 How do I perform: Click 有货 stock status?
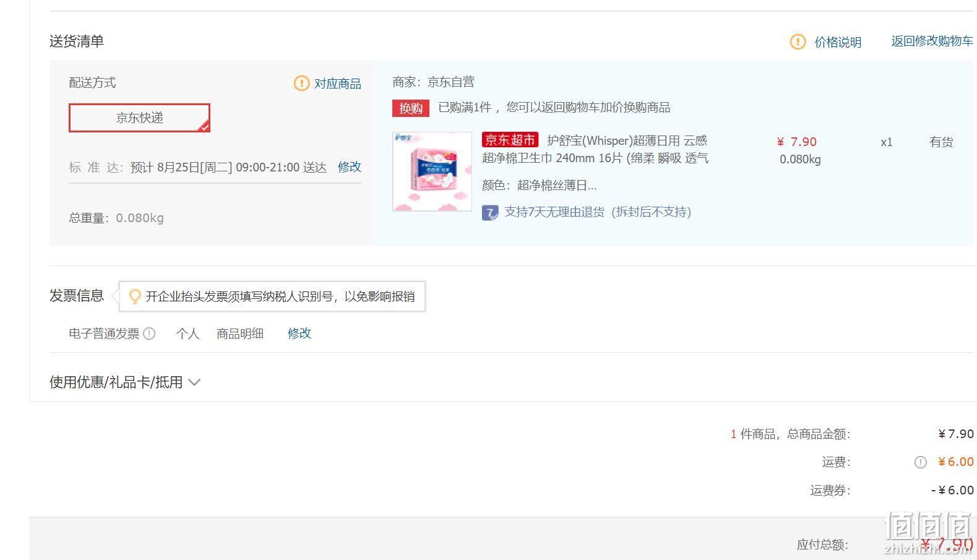pos(941,142)
